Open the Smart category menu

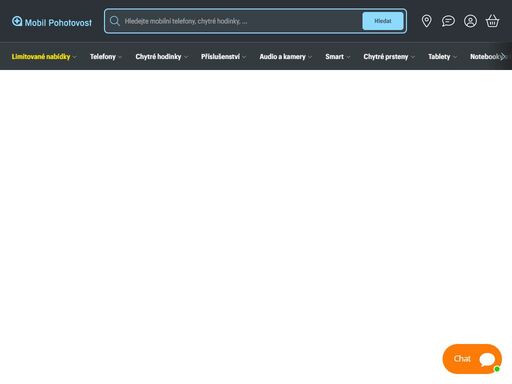[x=338, y=57]
